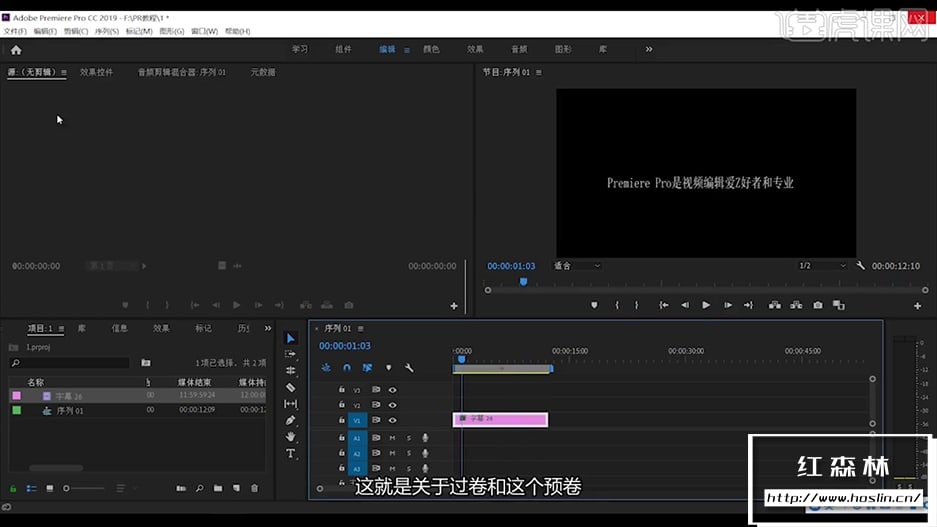Go to In point in Program Monitor
Image resolution: width=937 pixels, height=527 pixels.
[x=663, y=305]
